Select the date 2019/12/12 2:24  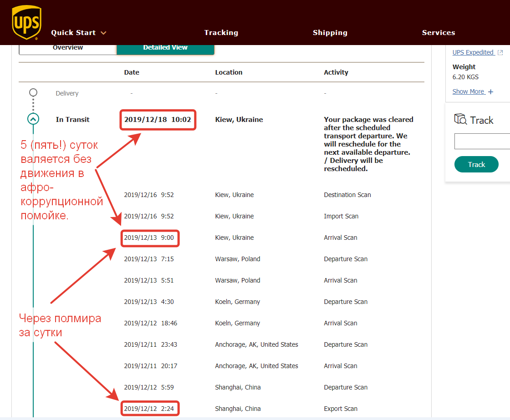[x=149, y=409]
